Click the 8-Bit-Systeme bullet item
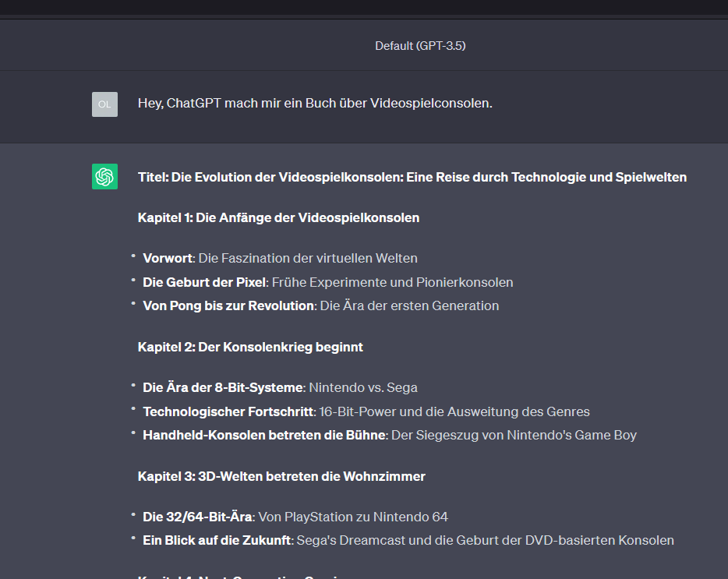The image size is (728, 579). (280, 388)
